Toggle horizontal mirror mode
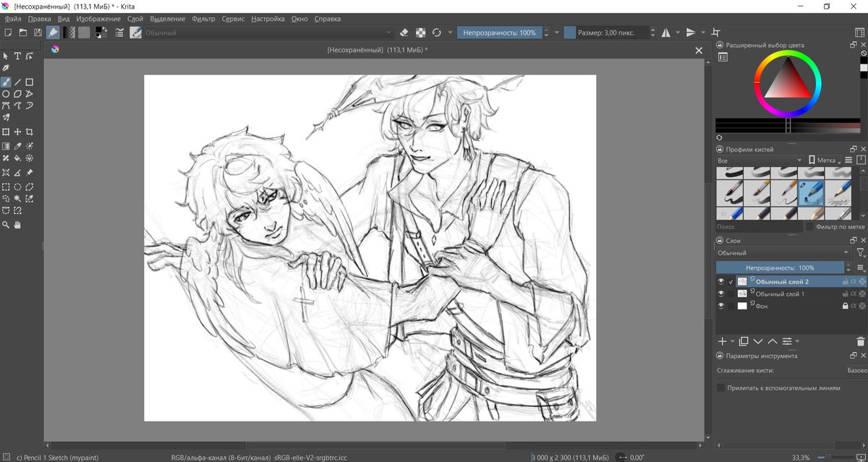Screen dimensions: 868x462 666,33
